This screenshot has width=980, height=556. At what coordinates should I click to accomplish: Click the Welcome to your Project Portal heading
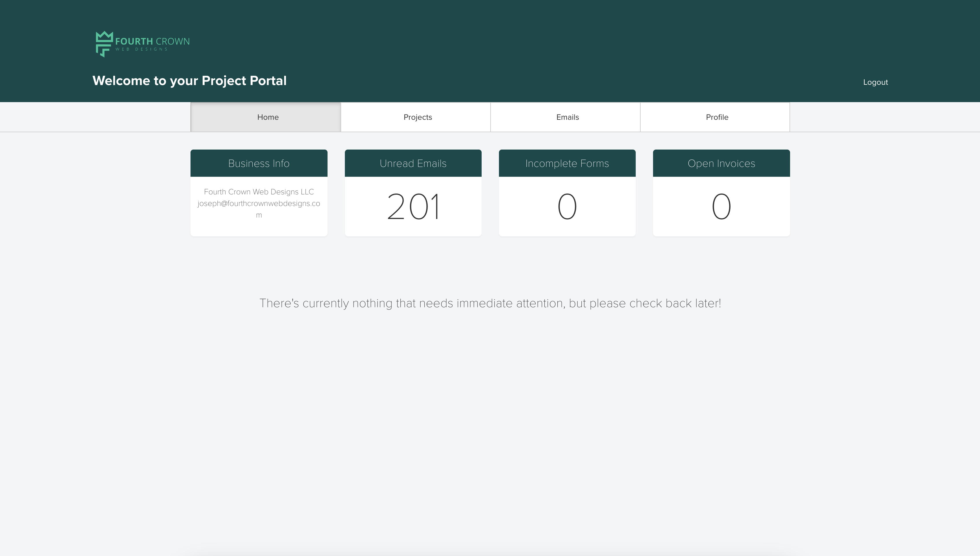pyautogui.click(x=189, y=81)
